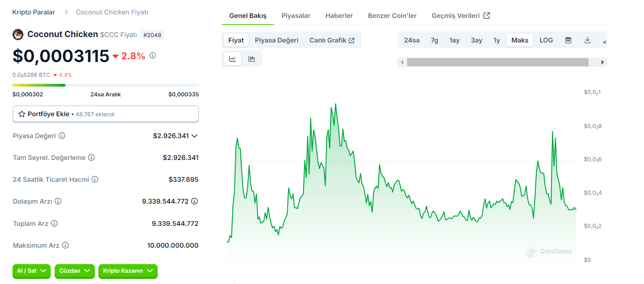The image size is (644, 284).
Task: Click the 24sa Aralık range progress bar
Action: (x=106, y=85)
